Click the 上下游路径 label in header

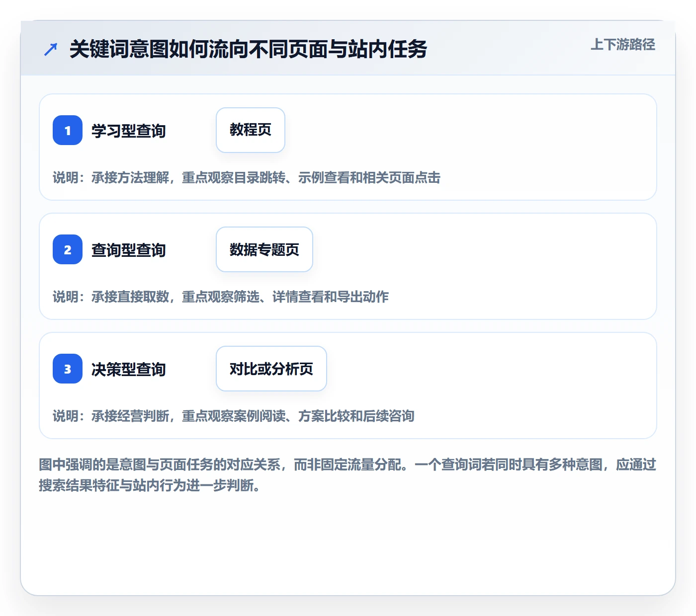coord(623,45)
